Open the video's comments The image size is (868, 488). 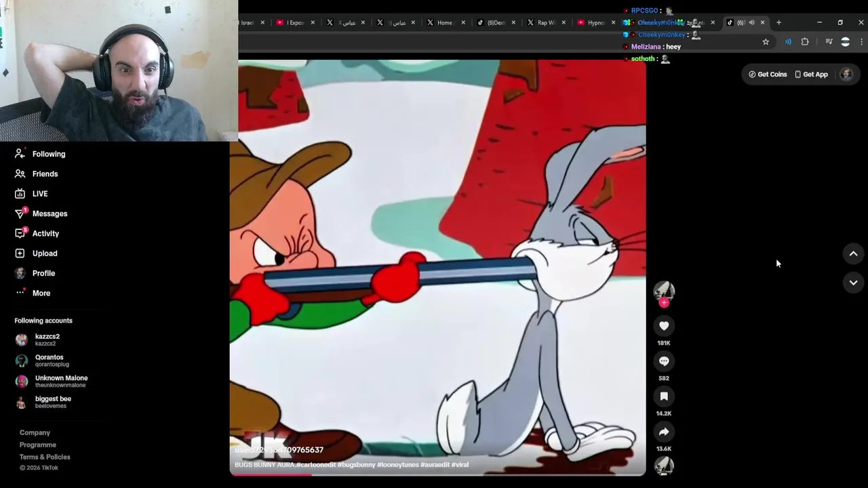(x=664, y=361)
